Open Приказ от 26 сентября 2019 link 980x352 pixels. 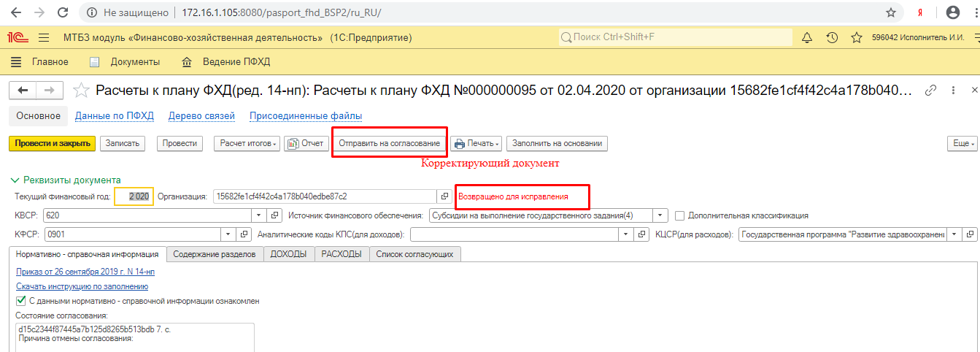(x=85, y=272)
